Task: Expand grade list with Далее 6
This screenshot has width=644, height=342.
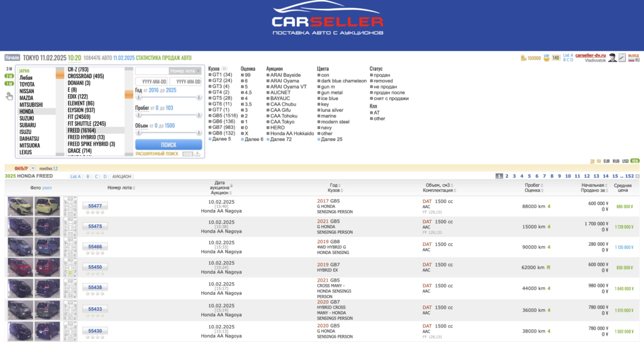Action: coord(252,139)
